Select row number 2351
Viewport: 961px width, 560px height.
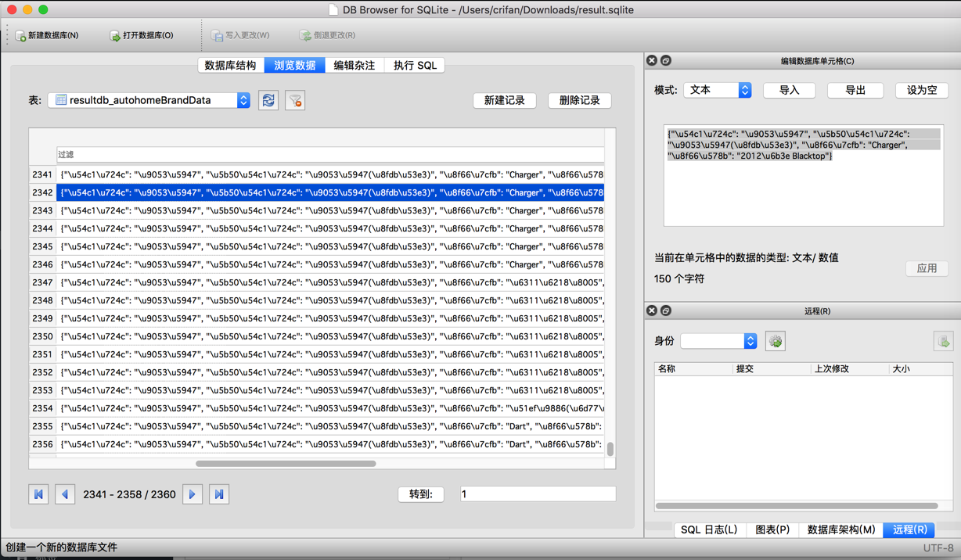pyautogui.click(x=42, y=354)
